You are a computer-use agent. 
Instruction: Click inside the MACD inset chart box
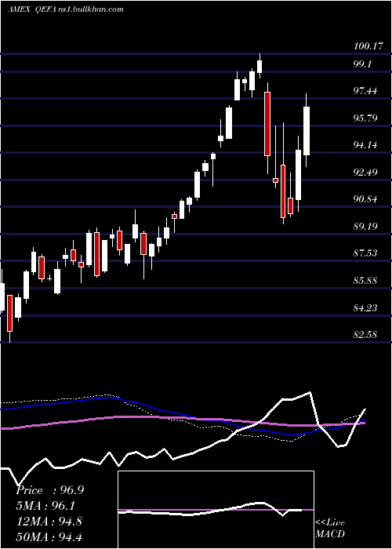pos(216,510)
